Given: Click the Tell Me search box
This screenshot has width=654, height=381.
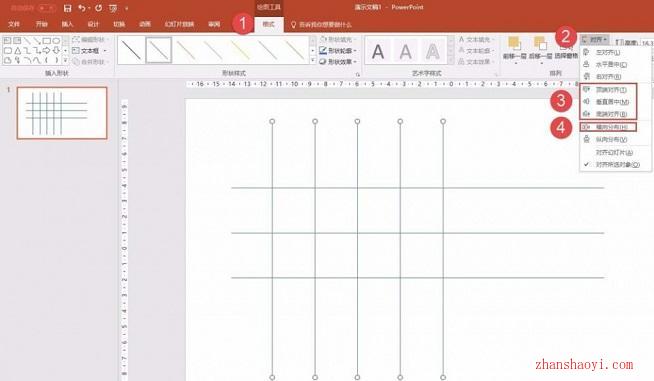Looking at the screenshot, I should 321,25.
